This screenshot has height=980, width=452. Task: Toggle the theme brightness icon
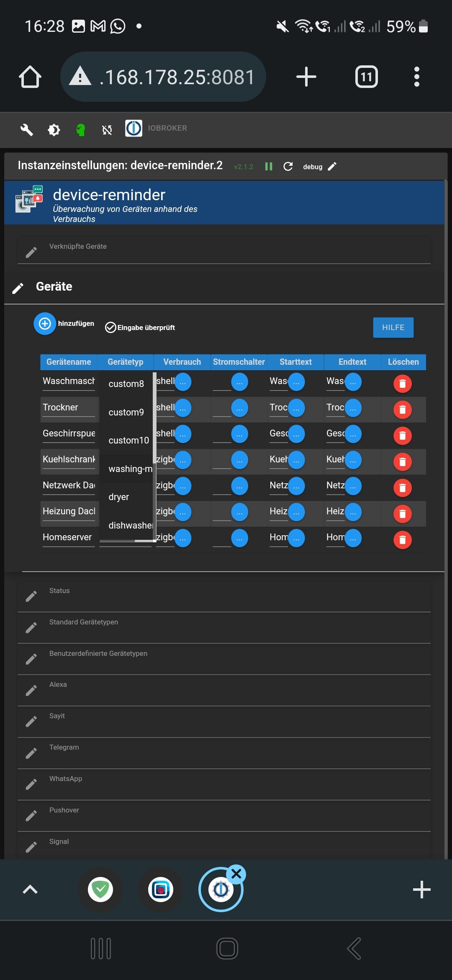(x=54, y=130)
